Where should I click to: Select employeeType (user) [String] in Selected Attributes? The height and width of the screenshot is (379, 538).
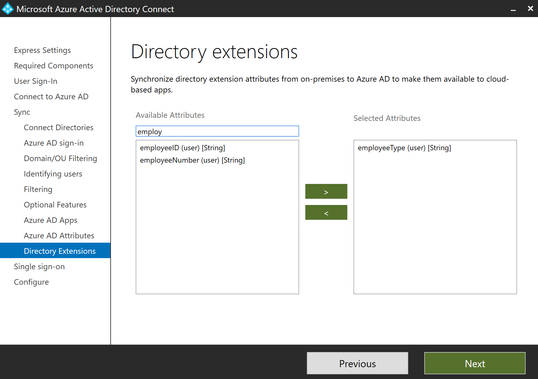(x=404, y=148)
